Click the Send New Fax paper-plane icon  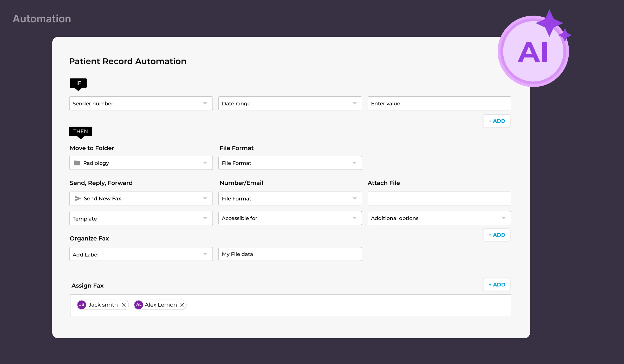[x=78, y=198]
